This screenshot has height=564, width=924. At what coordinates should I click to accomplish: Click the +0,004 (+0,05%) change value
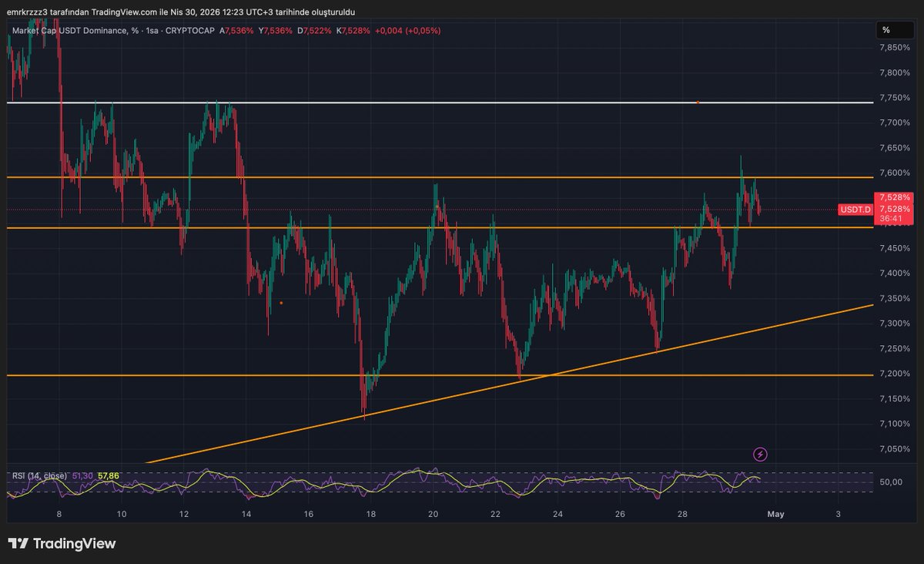point(407,31)
